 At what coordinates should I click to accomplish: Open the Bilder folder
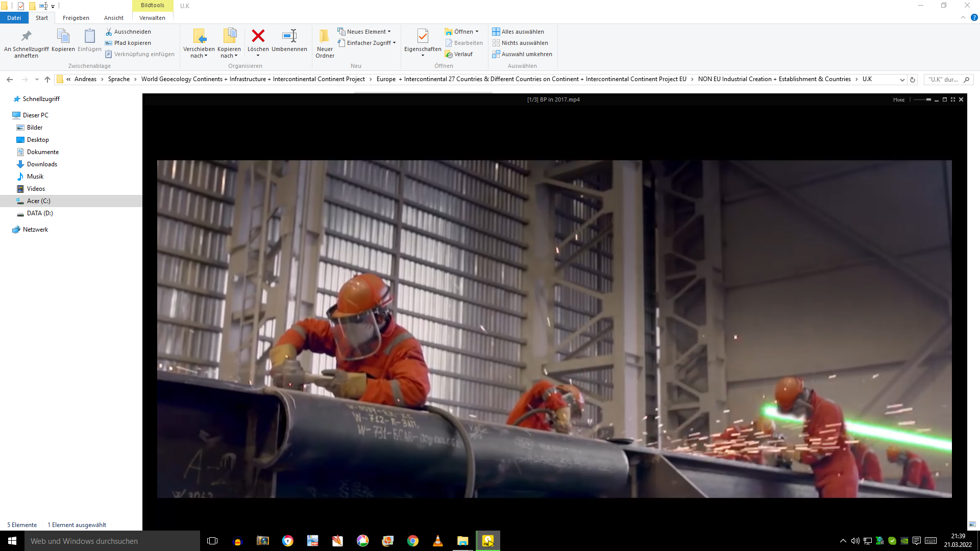35,128
